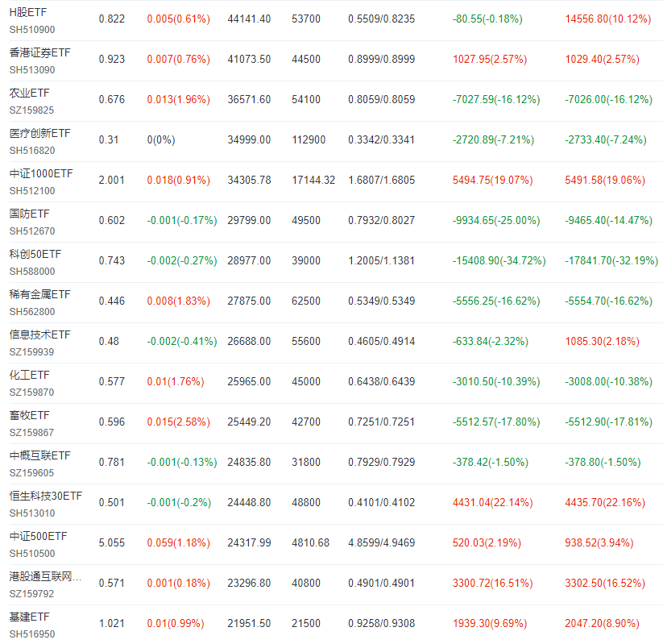Open 中证500ETF fund name
Viewport: 663px width, 644px height.
pos(38,536)
